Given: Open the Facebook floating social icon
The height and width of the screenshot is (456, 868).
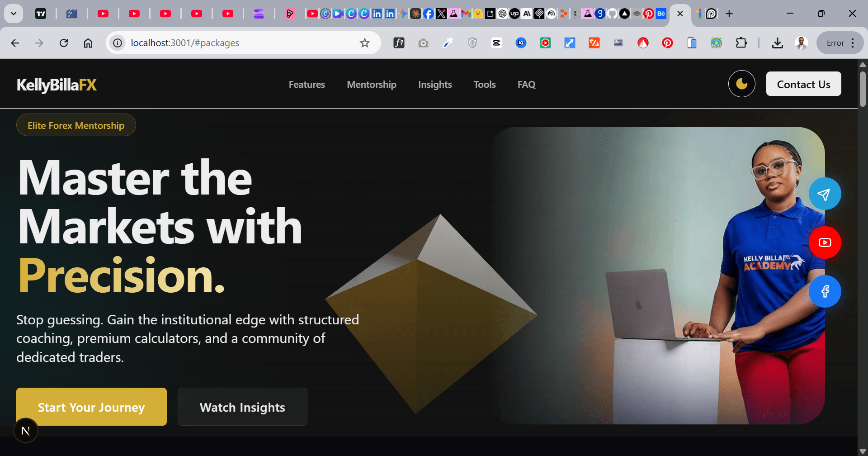Looking at the screenshot, I should click(x=825, y=291).
